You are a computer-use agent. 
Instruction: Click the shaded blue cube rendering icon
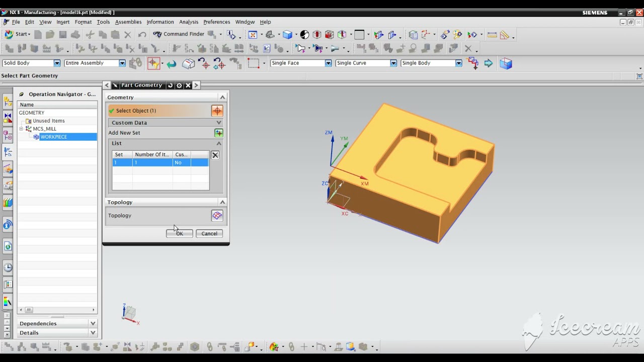tap(287, 35)
